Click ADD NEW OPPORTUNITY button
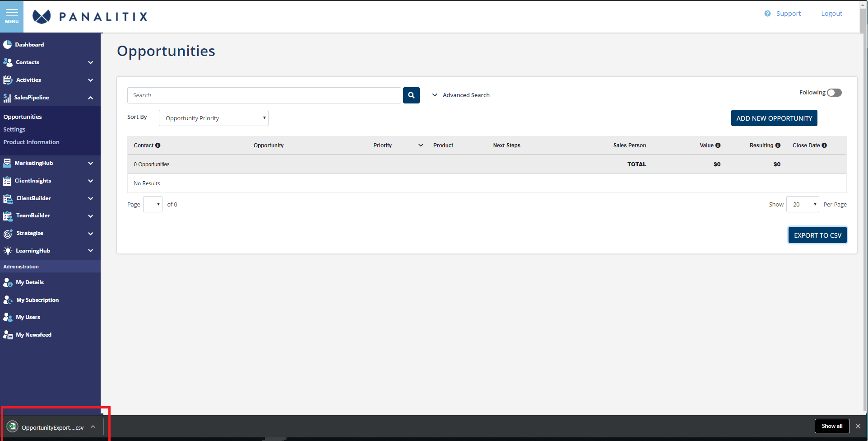 click(x=774, y=118)
